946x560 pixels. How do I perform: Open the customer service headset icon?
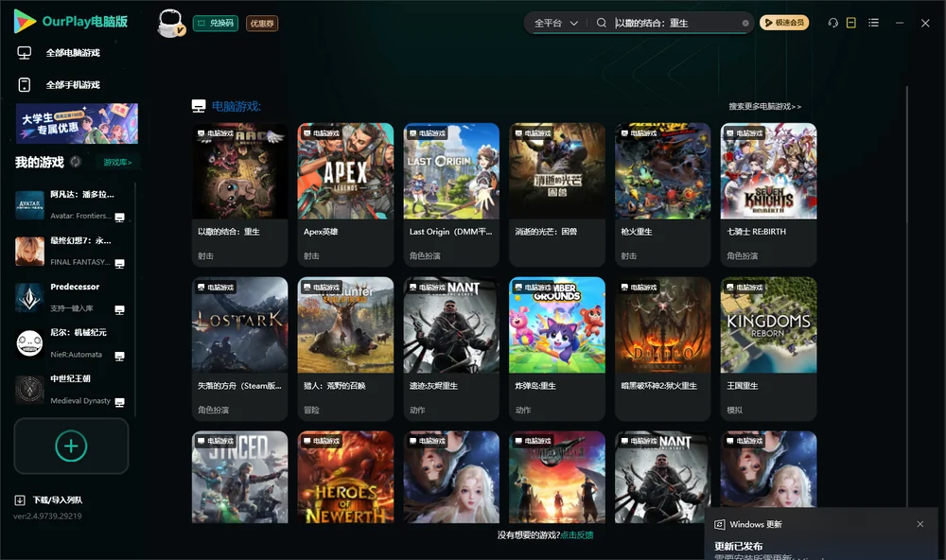click(833, 23)
